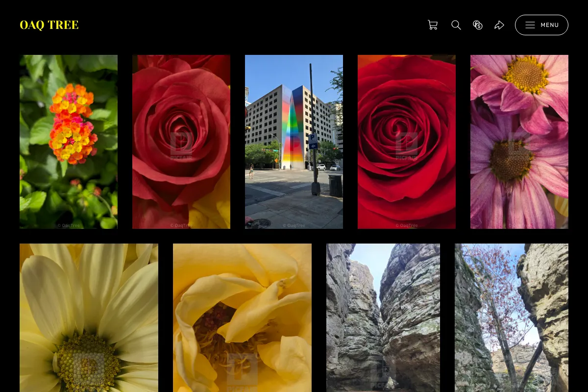Open the shopping cart icon
This screenshot has width=588, height=392.
pyautogui.click(x=433, y=25)
